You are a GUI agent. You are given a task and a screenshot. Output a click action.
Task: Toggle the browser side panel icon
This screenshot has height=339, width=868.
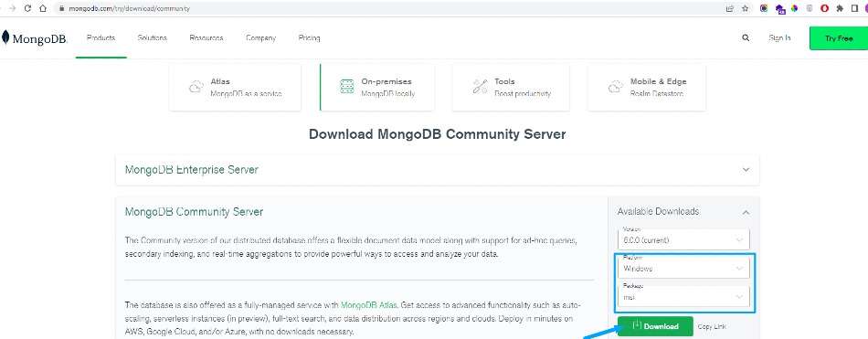coord(854,8)
